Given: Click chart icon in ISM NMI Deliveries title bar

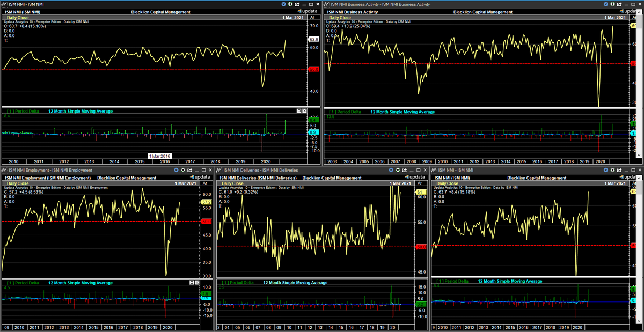Looking at the screenshot, I should [219, 170].
